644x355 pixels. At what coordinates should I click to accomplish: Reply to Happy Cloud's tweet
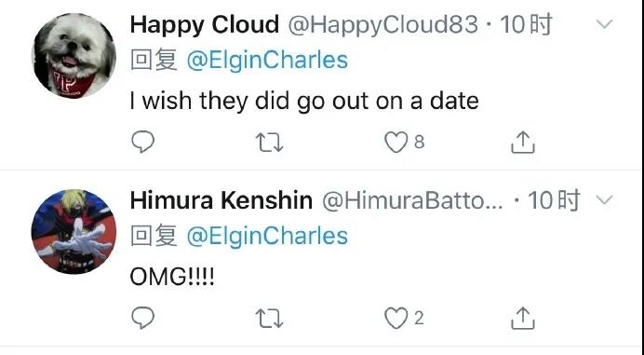tap(142, 142)
